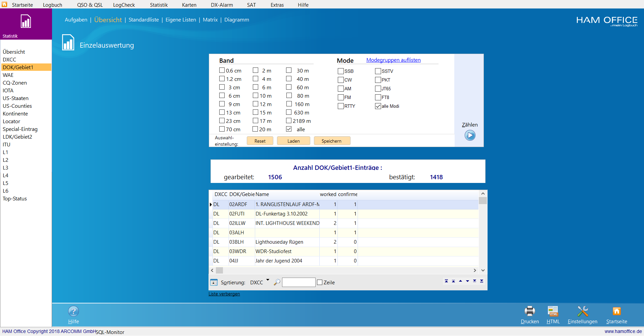The image size is (644, 336).
Task: Open Einstellungen tools icon
Action: pyautogui.click(x=583, y=311)
